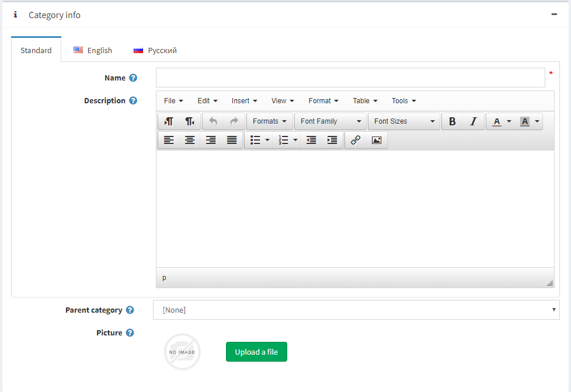Click the insert link icon
Image resolution: width=571 pixels, height=392 pixels.
(356, 140)
